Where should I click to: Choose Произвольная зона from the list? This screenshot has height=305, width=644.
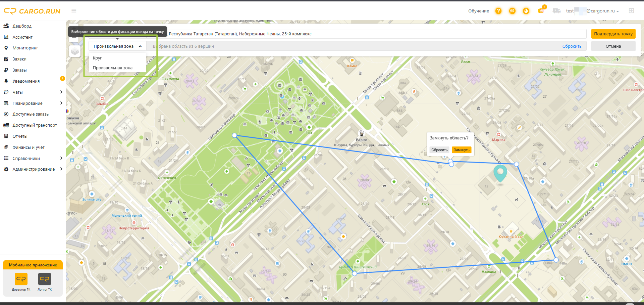117,68
